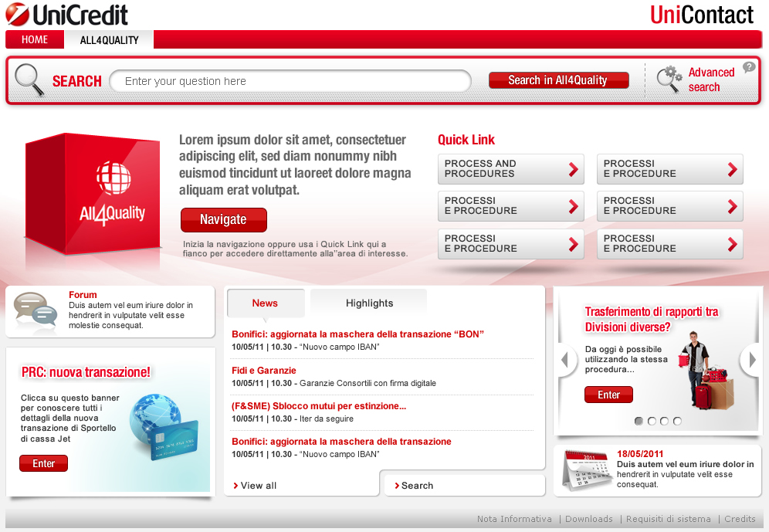This screenshot has width=769, height=532.
Task: Open the Forum link
Action: click(x=83, y=295)
